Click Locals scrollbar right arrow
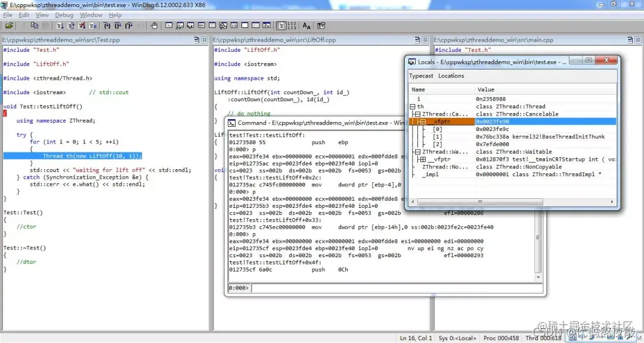The image size is (644, 343). point(612,202)
